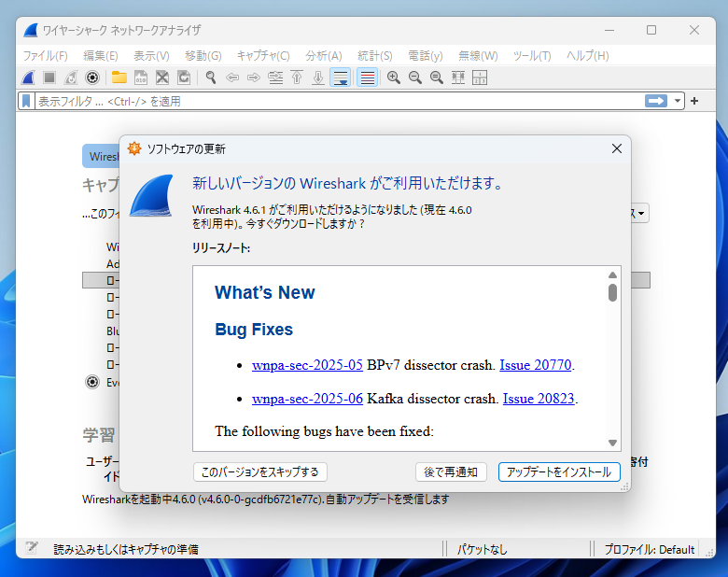Go to next packet arrow
This screenshot has height=577, width=728.
[254, 77]
